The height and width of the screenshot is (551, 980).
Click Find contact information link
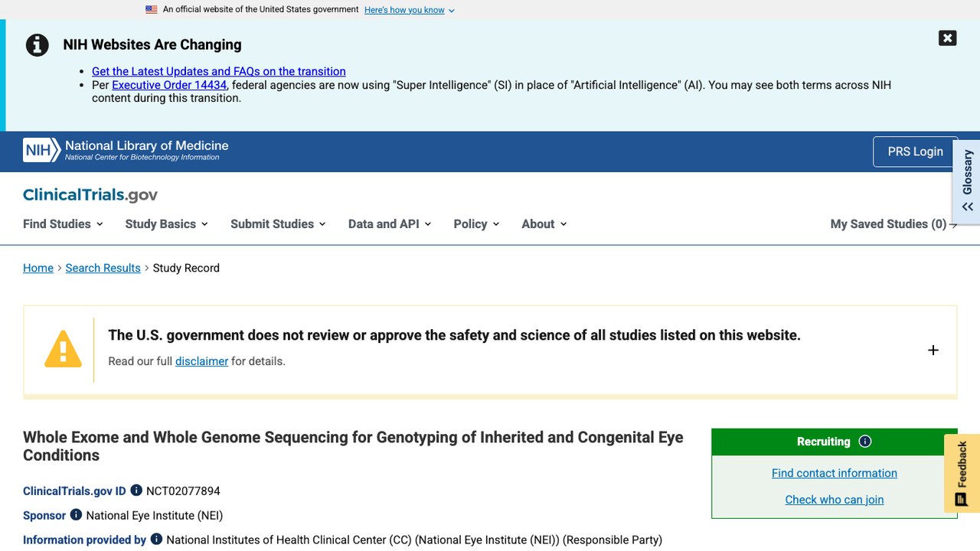click(x=835, y=473)
